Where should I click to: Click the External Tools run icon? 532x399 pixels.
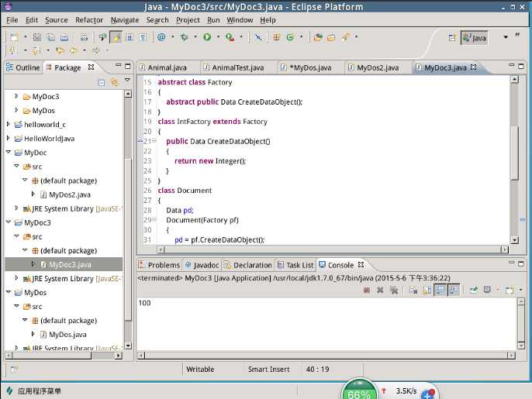coord(230,37)
